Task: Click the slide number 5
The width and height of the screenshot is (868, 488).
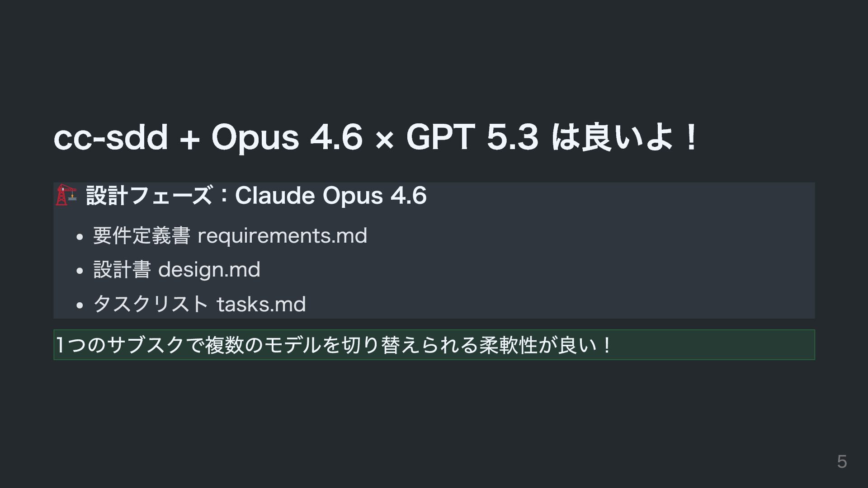Action: click(x=841, y=462)
